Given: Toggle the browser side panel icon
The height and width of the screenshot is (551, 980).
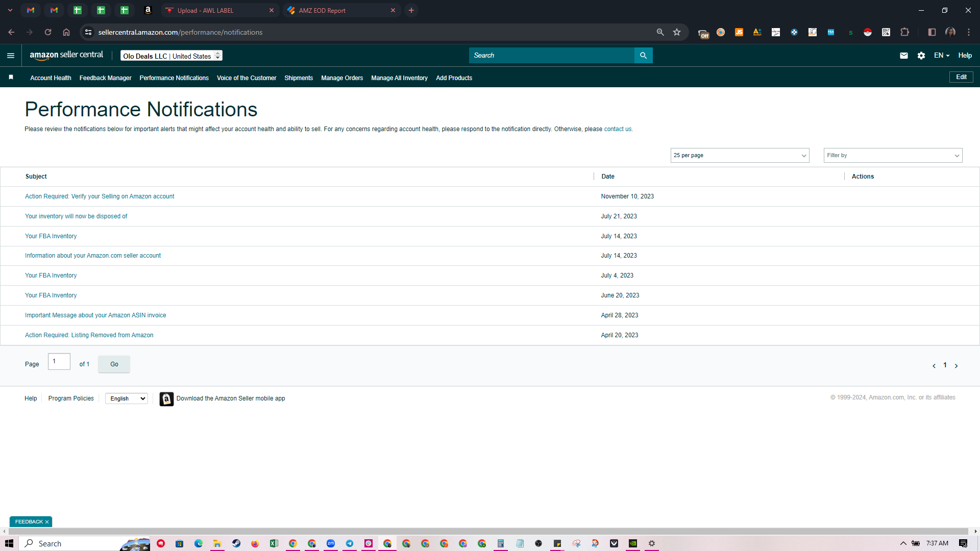Looking at the screenshot, I should [x=932, y=32].
